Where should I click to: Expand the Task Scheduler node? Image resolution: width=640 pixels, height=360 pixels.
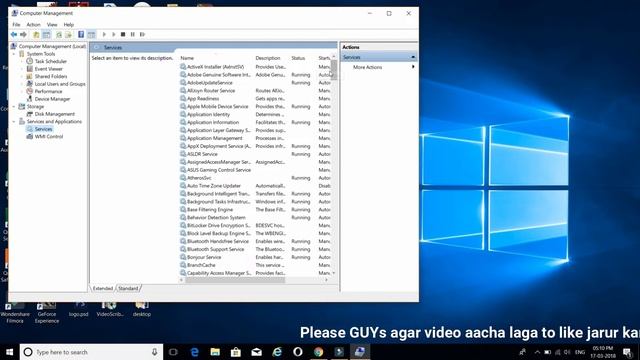(x=22, y=61)
